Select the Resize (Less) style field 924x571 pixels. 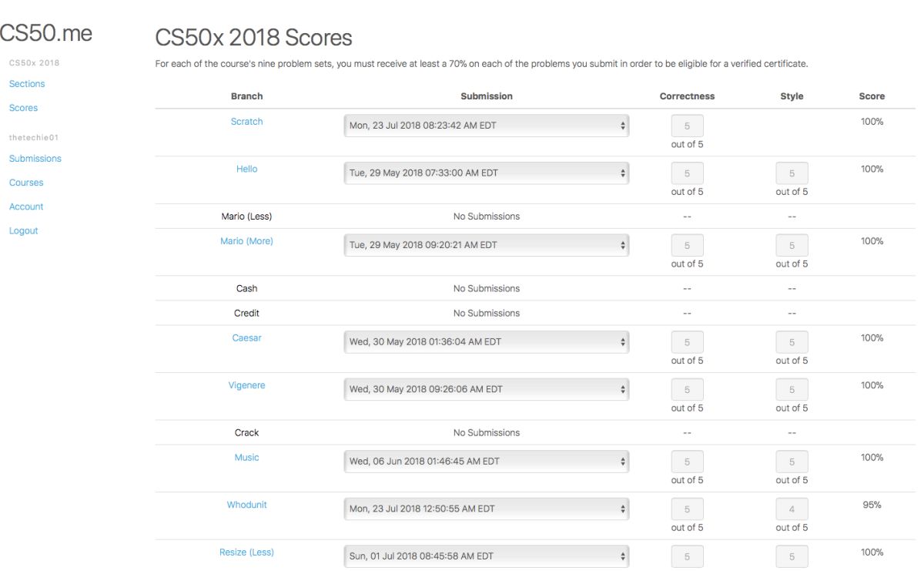792,557
